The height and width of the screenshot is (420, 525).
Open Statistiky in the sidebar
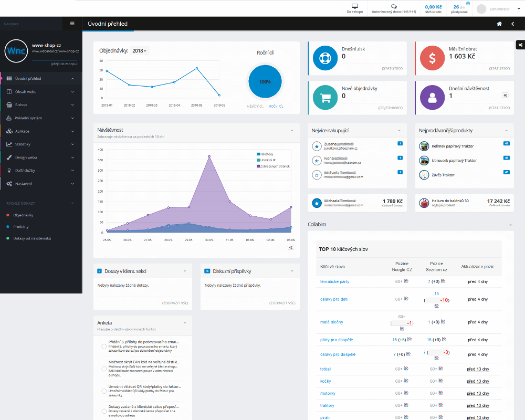pyautogui.click(x=39, y=144)
